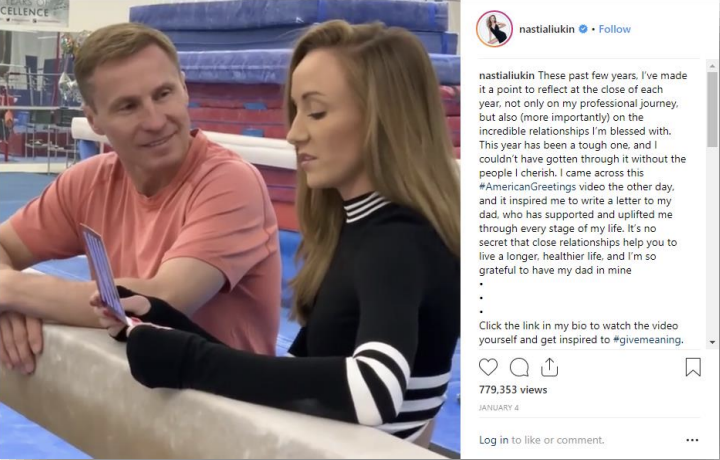Open nastialiukin username in the header
720x460 pixels.
click(x=546, y=29)
